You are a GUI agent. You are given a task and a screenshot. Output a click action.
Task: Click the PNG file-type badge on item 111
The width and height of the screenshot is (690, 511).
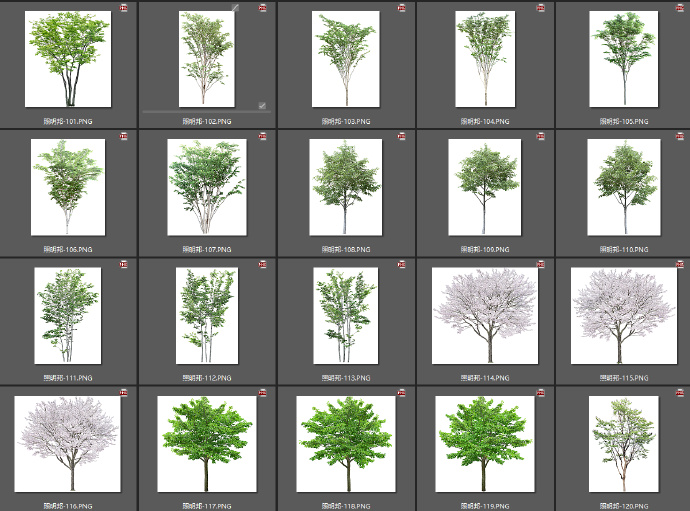pyautogui.click(x=124, y=265)
